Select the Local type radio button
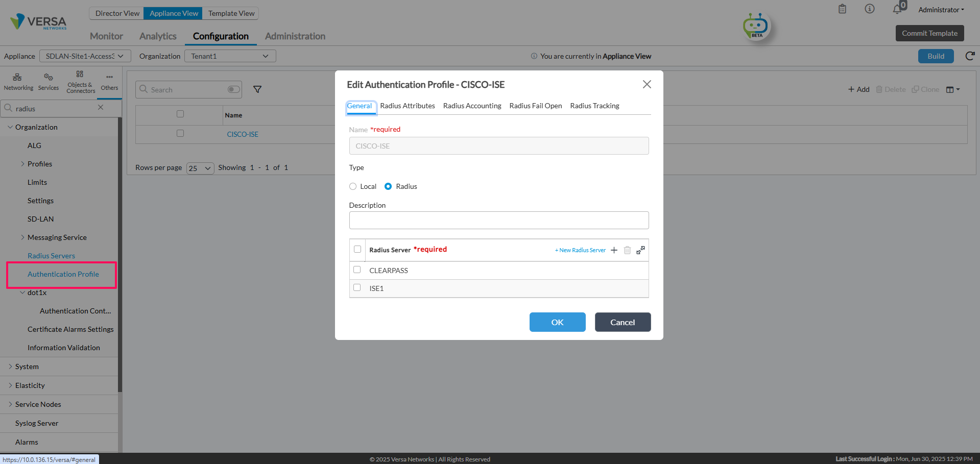Viewport: 980px width, 464px height. click(x=353, y=186)
